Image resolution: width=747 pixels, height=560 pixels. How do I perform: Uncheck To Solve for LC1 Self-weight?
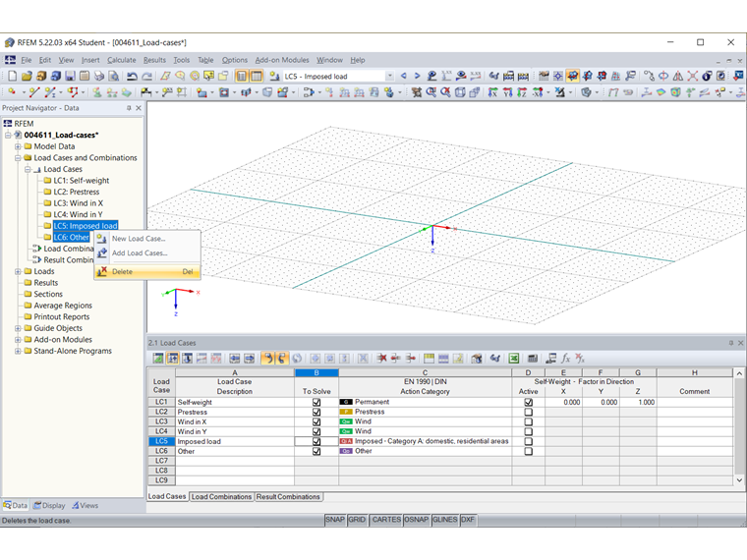point(316,403)
